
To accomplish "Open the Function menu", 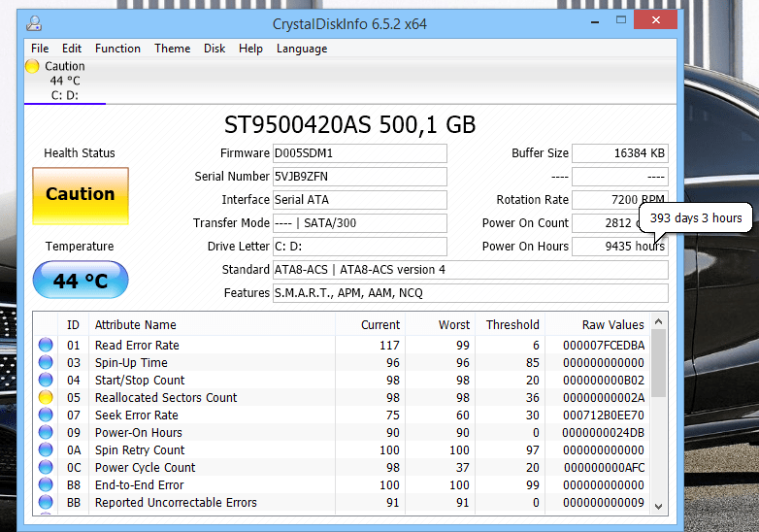I will (117, 49).
